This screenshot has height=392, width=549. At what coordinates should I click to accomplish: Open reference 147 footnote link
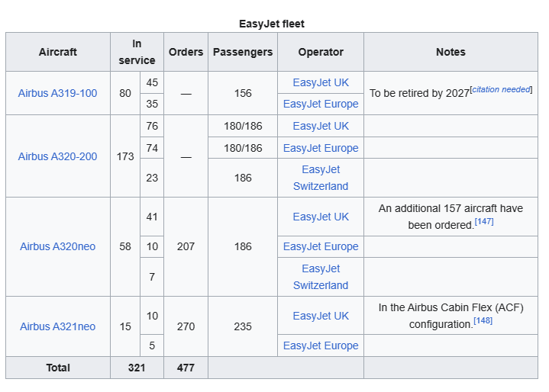point(484,221)
